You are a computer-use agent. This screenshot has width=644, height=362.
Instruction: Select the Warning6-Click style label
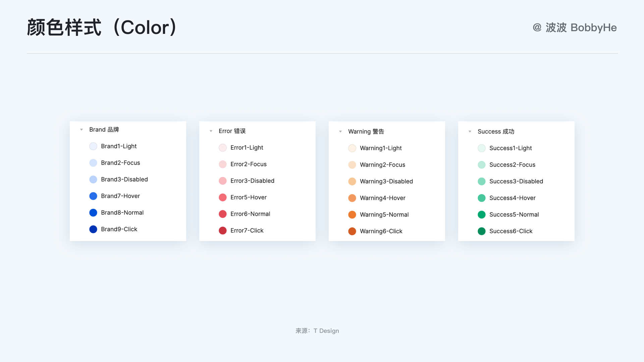click(x=381, y=231)
